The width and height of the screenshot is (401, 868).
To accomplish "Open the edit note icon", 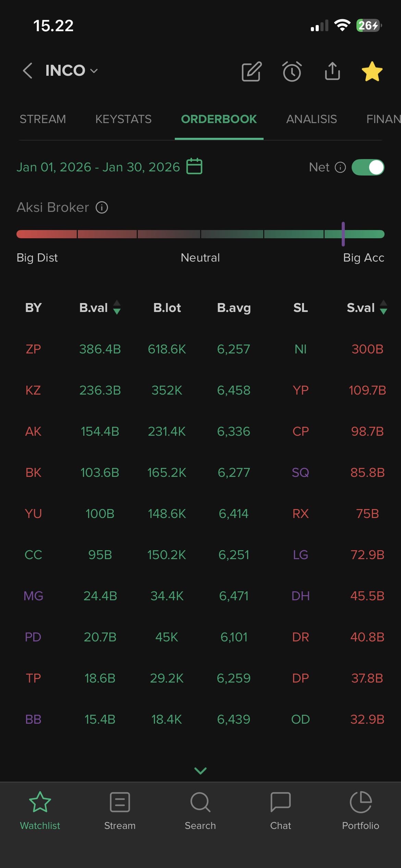I will click(252, 72).
